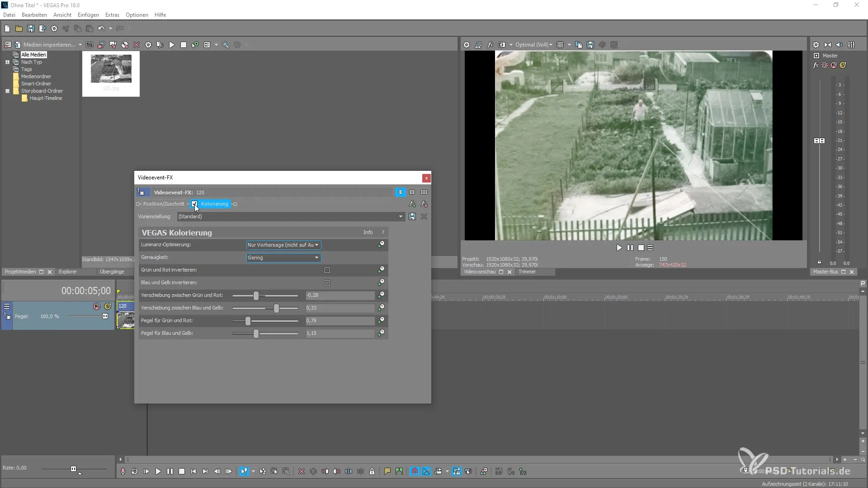The height and width of the screenshot is (488, 868).
Task: Start recording with the transport microphone icon
Action: [x=123, y=471]
